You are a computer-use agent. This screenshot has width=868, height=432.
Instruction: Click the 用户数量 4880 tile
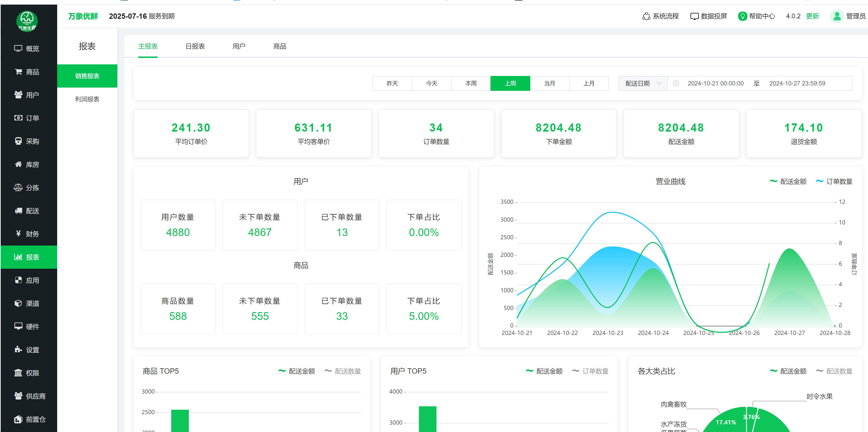pyautogui.click(x=178, y=225)
